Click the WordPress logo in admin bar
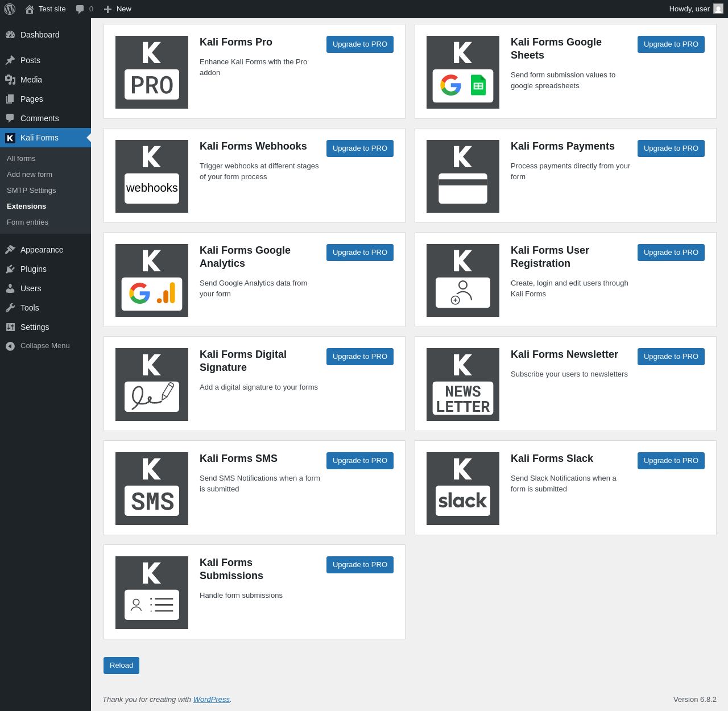Viewport: 728px width, 711px height. [x=10, y=9]
